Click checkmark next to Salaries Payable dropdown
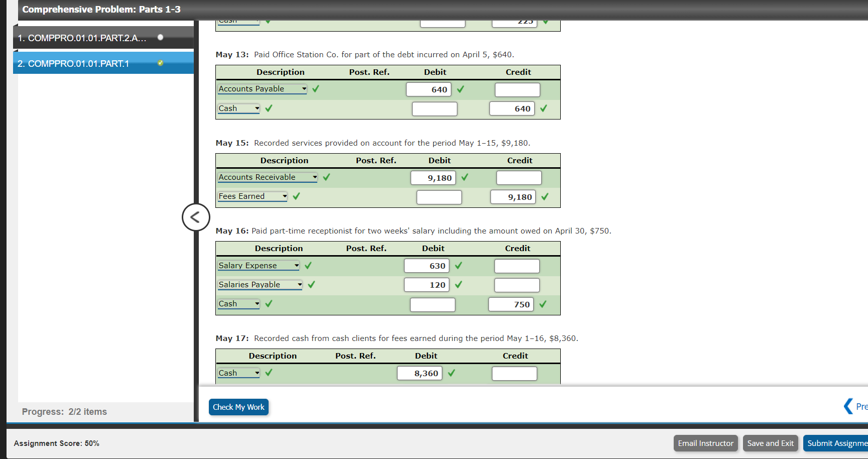The height and width of the screenshot is (459, 868). click(x=311, y=285)
